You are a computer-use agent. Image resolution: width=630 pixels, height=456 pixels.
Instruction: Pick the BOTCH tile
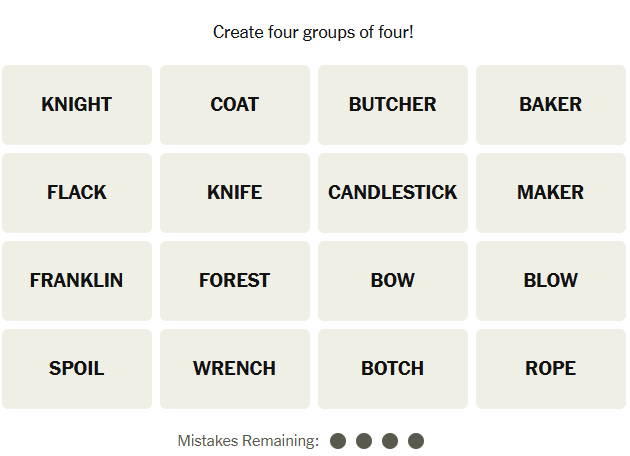[393, 369]
